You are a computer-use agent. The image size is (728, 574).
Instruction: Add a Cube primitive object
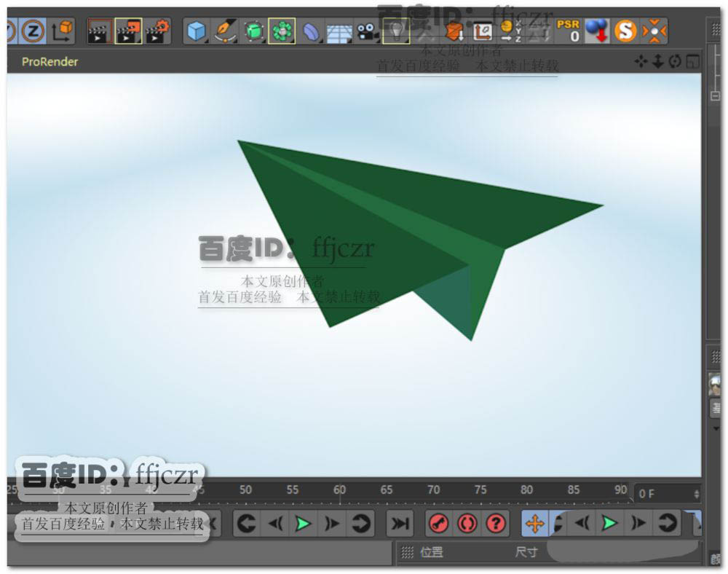(x=196, y=31)
